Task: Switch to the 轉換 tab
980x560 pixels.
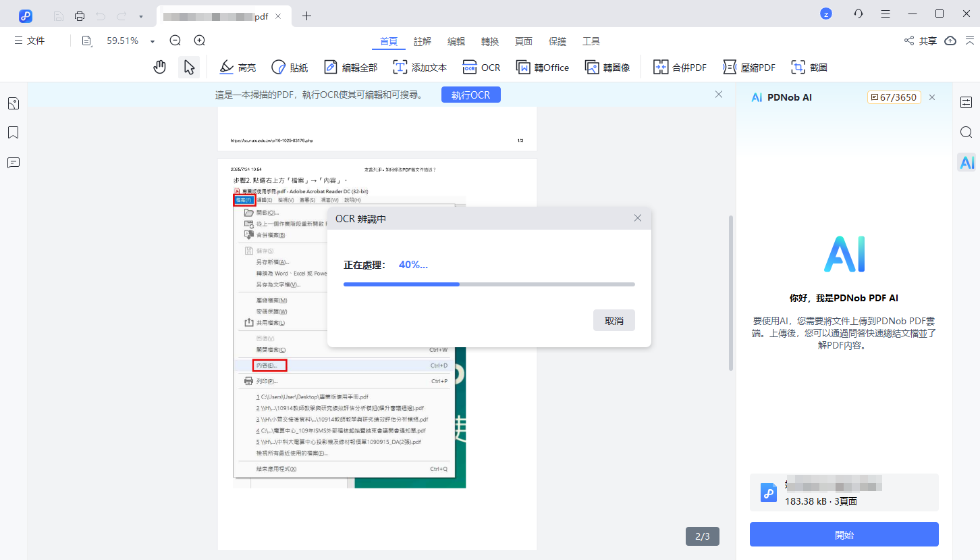Action: click(490, 41)
